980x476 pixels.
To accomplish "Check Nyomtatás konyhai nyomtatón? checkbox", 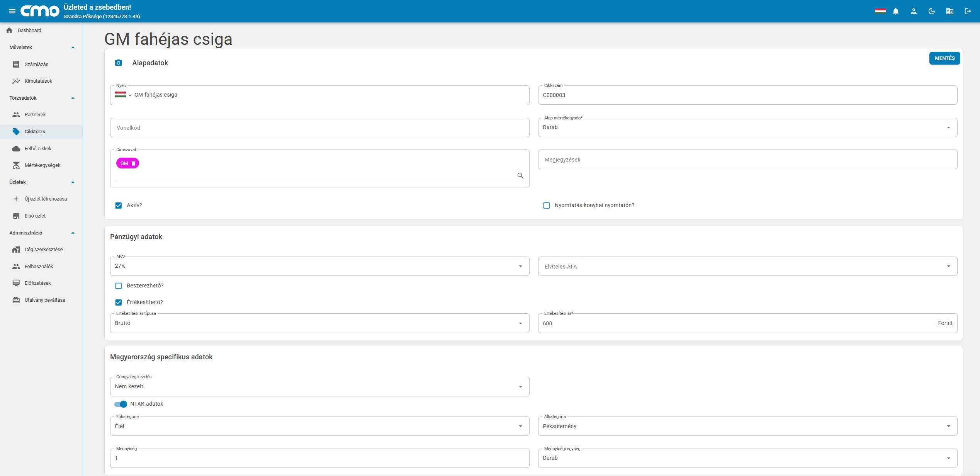I will 546,205.
